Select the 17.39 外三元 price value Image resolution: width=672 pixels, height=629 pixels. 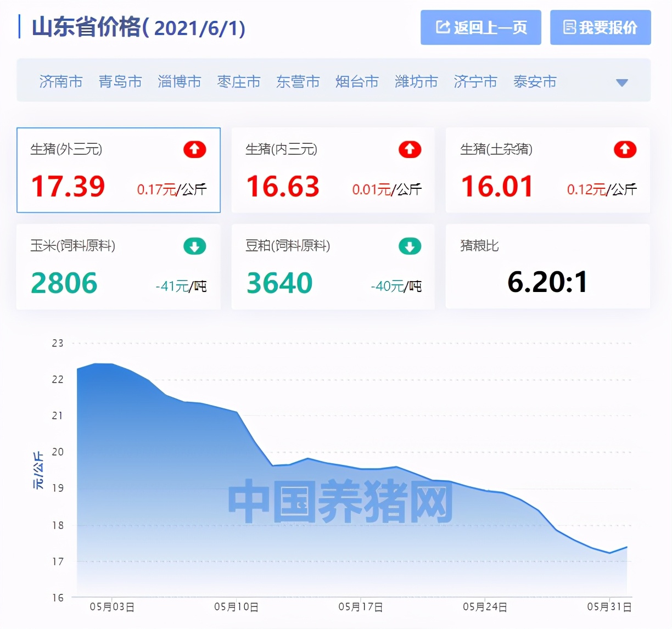click(x=68, y=187)
